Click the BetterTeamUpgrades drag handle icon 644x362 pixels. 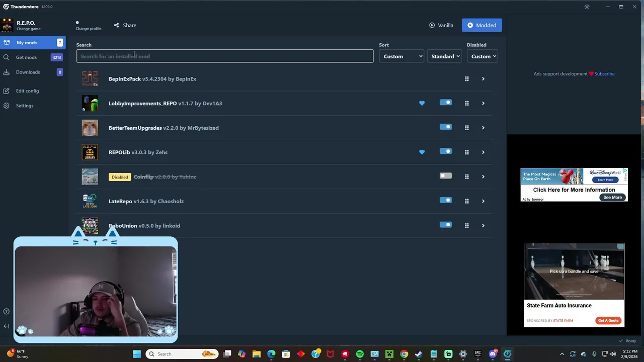pos(467,128)
